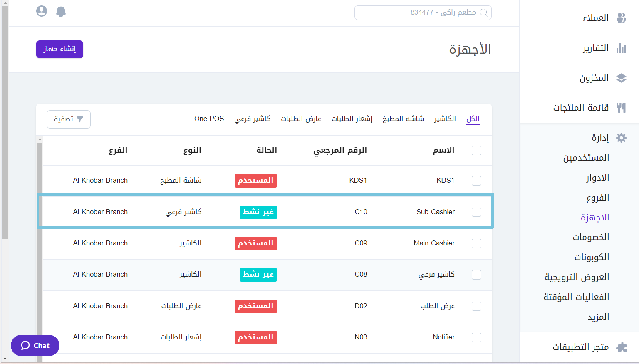Click the notifications bell icon

[x=61, y=12]
